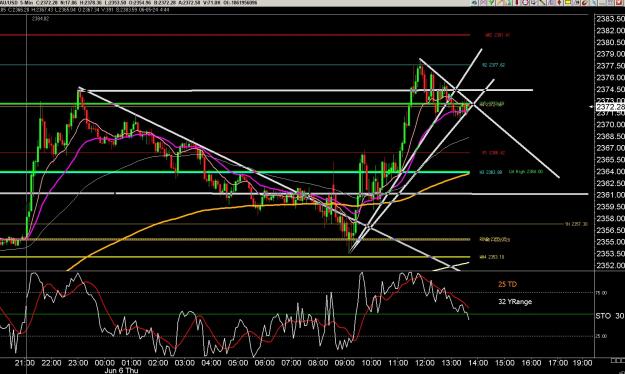Click the 2376.00 price axis label
This screenshot has width=625, height=374.
pyautogui.click(x=610, y=77)
